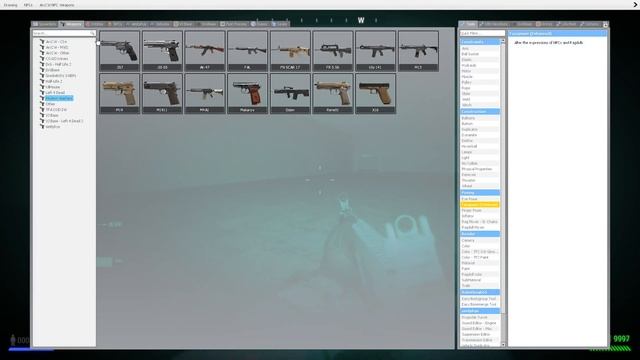Image resolution: width=640 pixels, height=360 pixels.
Task: Open the ArcCW NPC Weapons menu
Action: pos(57,5)
